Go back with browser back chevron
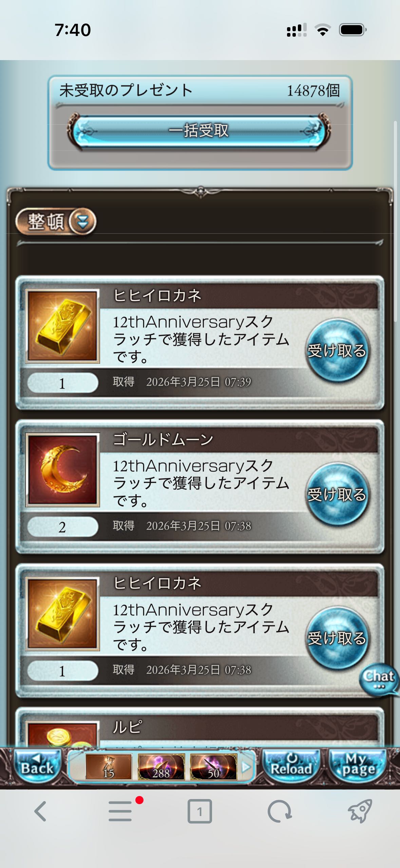Viewport: 400px width, 868px height. click(40, 811)
